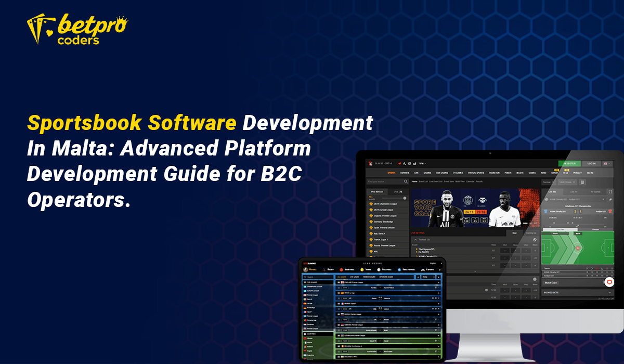This screenshot has height=364, width=624.
Task: Select the Volleyball sport icon
Action: pos(379,269)
